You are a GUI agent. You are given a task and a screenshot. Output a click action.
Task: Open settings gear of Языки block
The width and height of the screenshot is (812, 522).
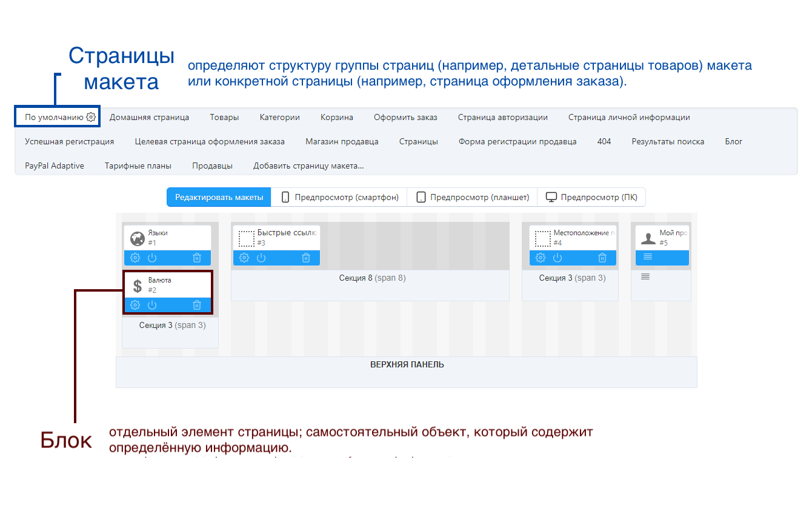coord(135,258)
